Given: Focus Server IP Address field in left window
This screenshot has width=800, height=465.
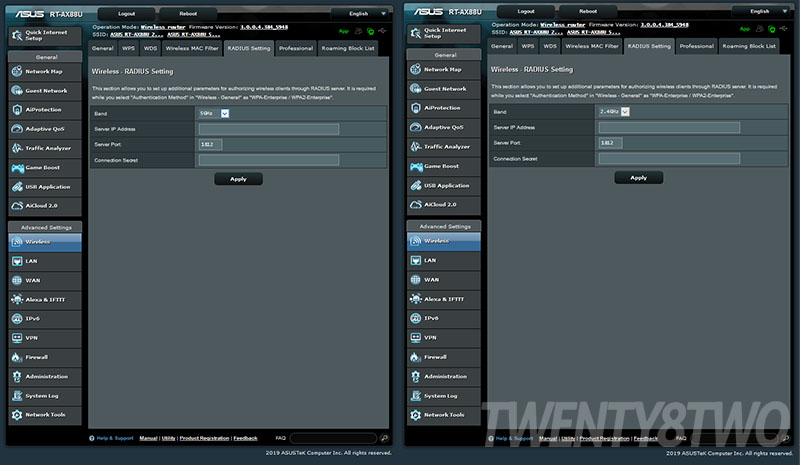Looking at the screenshot, I should click(x=269, y=129).
